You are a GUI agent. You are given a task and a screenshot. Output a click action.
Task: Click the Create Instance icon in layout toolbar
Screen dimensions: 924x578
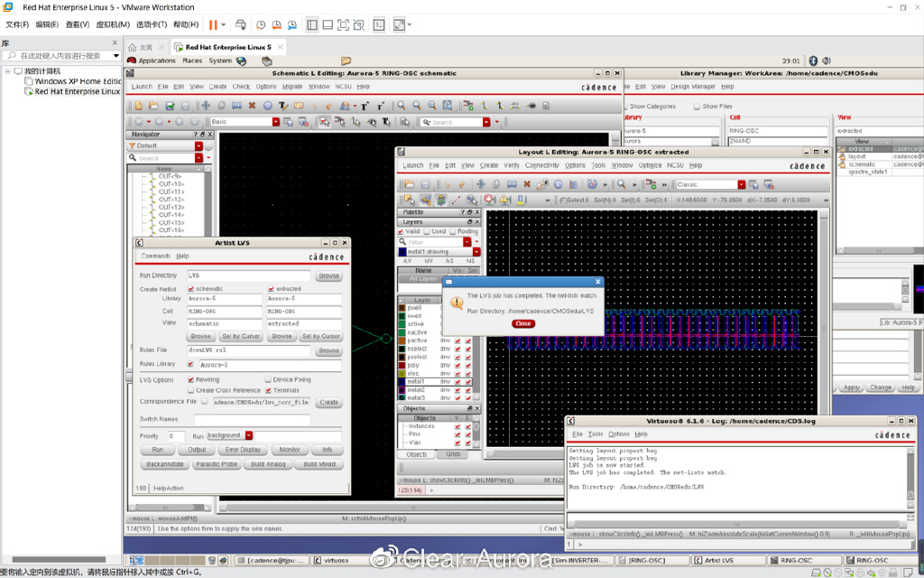pyautogui.click(x=651, y=184)
